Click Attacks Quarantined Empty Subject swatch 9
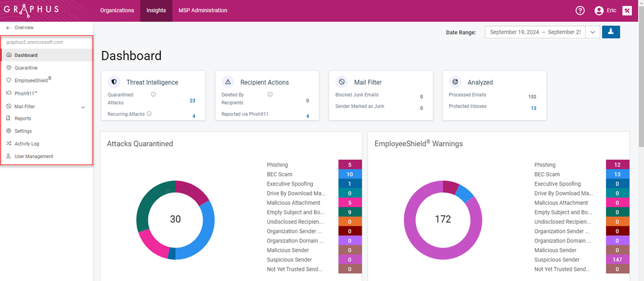This screenshot has height=281, width=644. pyautogui.click(x=350, y=213)
